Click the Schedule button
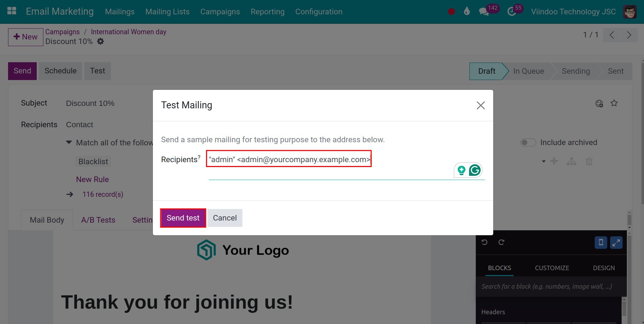This screenshot has width=644, height=324. pos(61,71)
